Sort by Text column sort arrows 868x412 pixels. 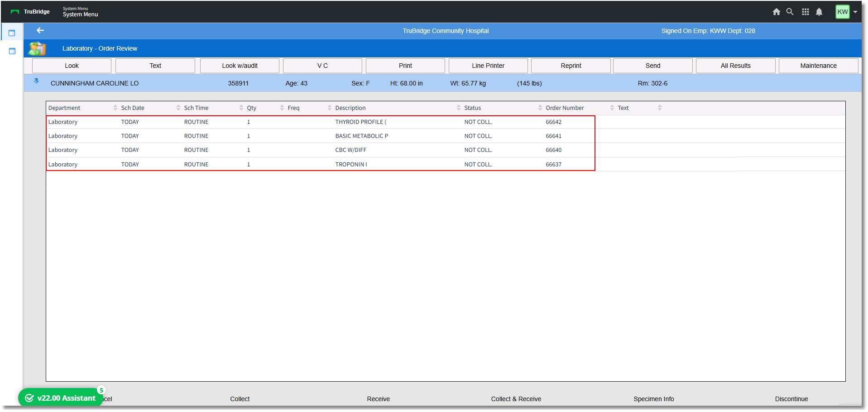[x=660, y=108]
